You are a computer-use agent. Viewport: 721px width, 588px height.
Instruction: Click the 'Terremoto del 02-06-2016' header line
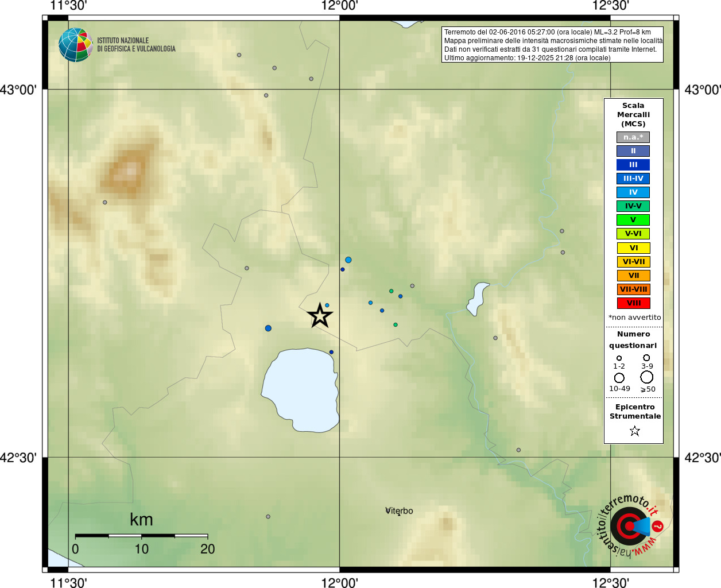548,32
